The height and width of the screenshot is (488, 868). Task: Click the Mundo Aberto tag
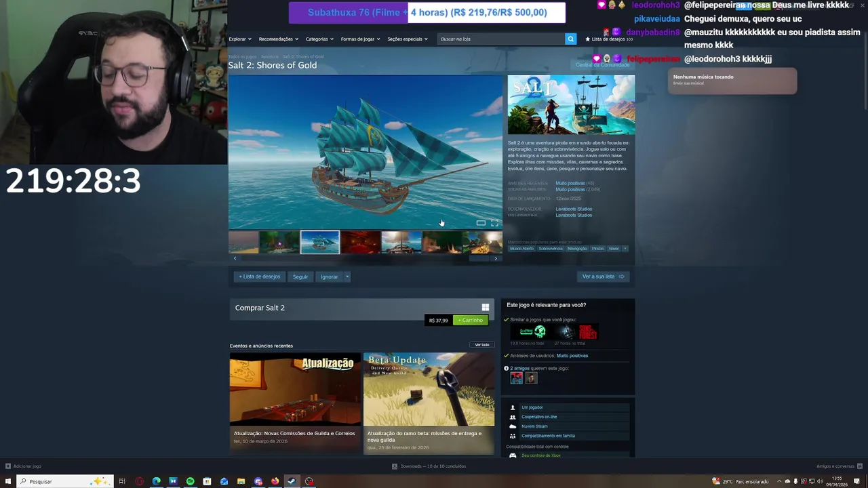click(x=521, y=249)
